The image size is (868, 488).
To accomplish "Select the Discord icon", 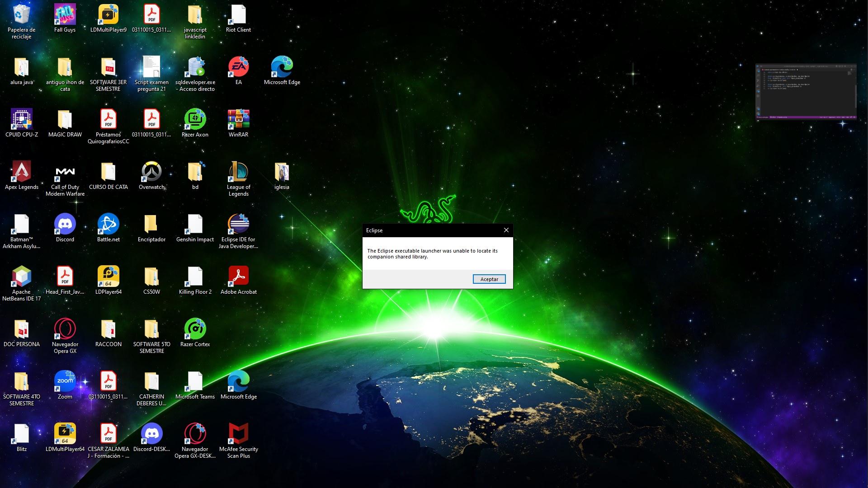I will point(65,228).
